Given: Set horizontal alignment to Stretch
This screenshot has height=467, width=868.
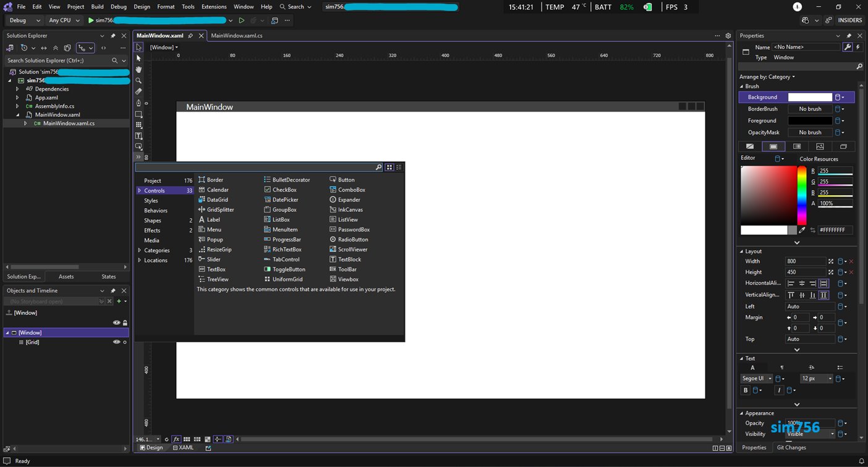Looking at the screenshot, I should (823, 284).
